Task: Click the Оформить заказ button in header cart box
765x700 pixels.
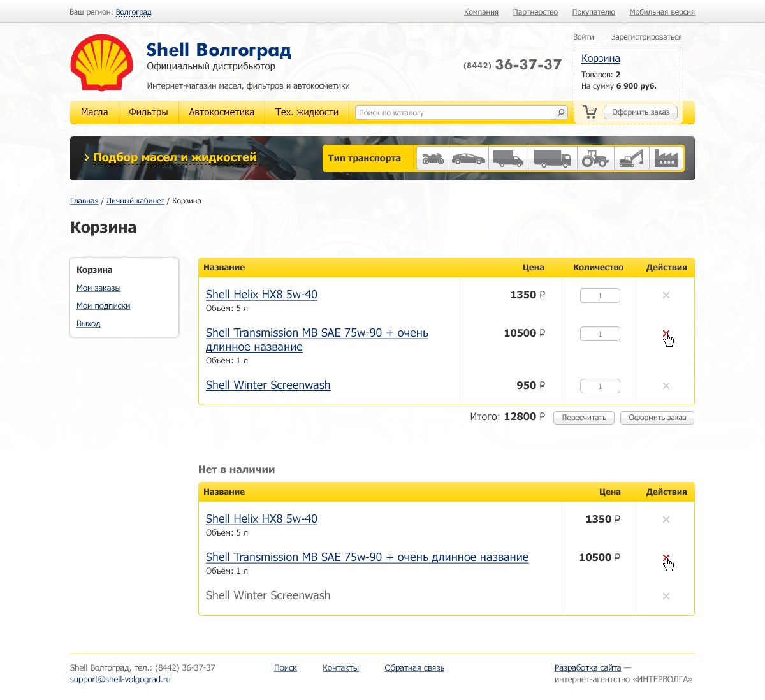Action: (x=641, y=112)
